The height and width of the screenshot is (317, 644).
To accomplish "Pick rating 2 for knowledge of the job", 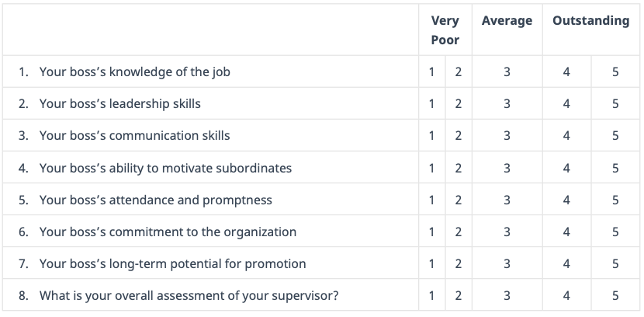I will click(x=458, y=72).
